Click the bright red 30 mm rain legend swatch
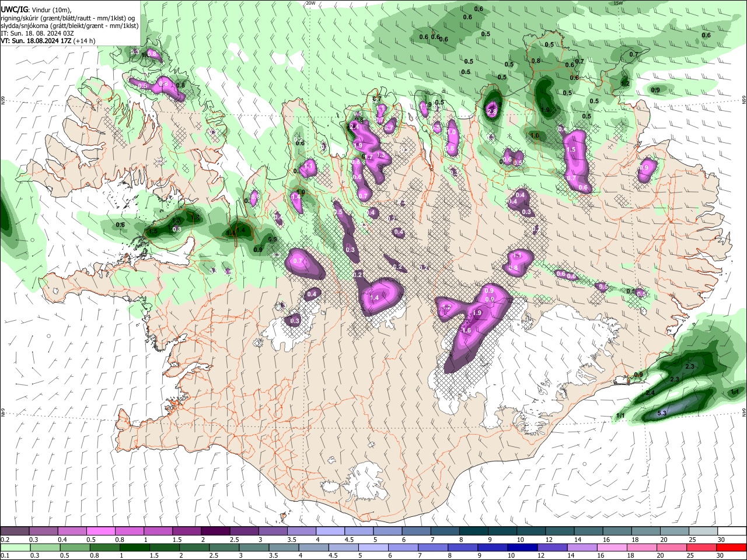Image resolution: width=747 pixels, height=560 pixels. coord(732,547)
